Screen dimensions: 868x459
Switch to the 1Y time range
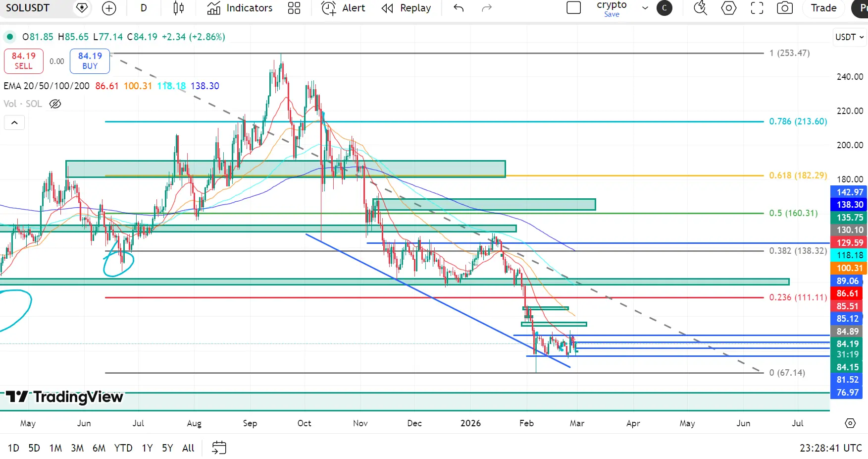[147, 448]
